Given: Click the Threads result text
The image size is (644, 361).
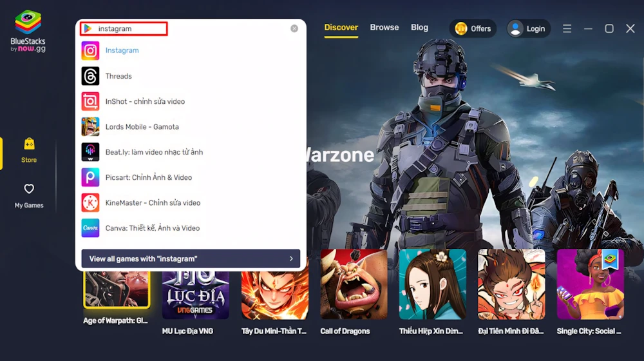Looking at the screenshot, I should click(118, 76).
